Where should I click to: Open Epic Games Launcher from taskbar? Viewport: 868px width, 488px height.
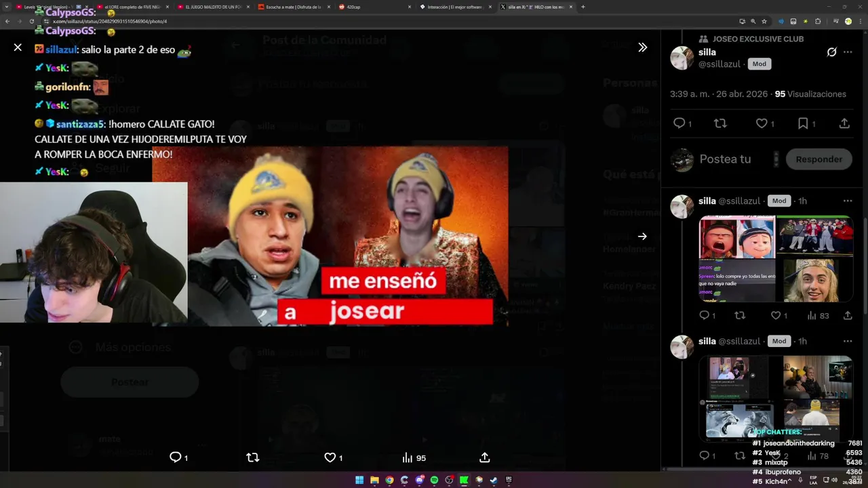click(x=509, y=480)
